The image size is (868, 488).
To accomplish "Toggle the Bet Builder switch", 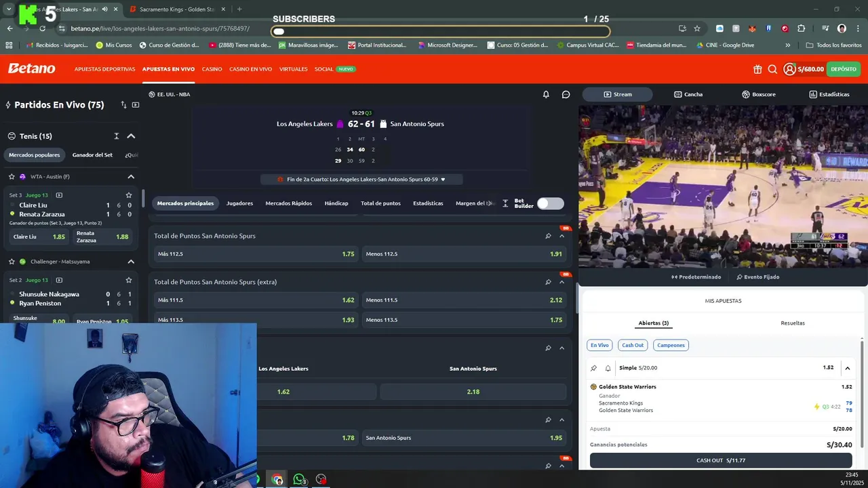I will [550, 203].
